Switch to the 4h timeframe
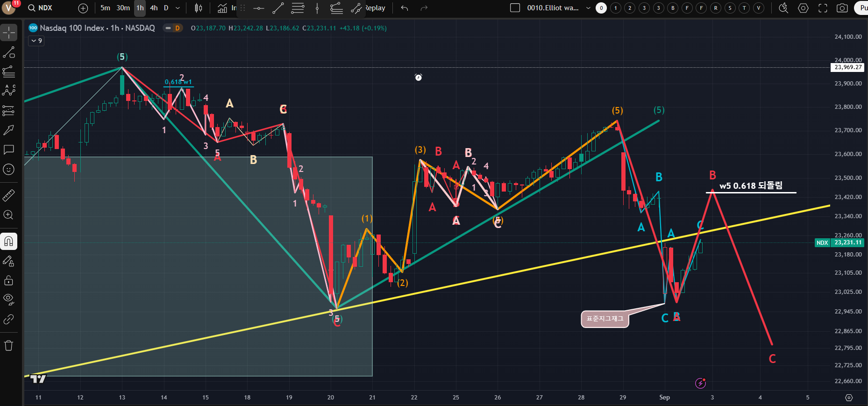The image size is (868, 406). pos(154,8)
